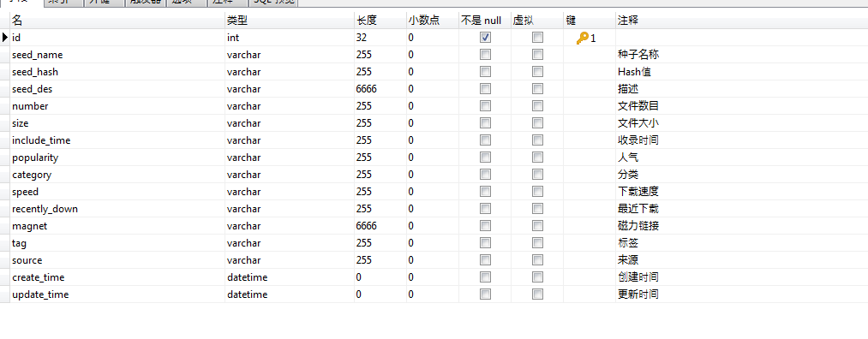Viewport: 868px width, 339px height.
Task: Mark source as a virtual column
Action: pos(537,260)
